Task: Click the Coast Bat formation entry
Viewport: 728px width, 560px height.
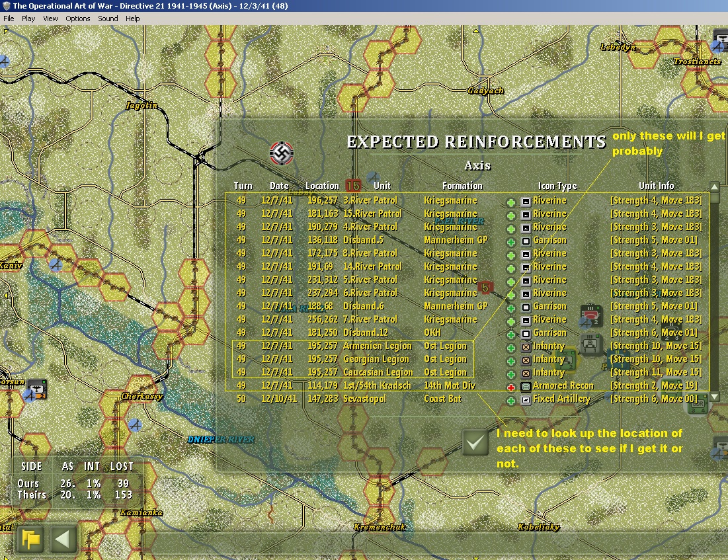Action: pos(442,399)
